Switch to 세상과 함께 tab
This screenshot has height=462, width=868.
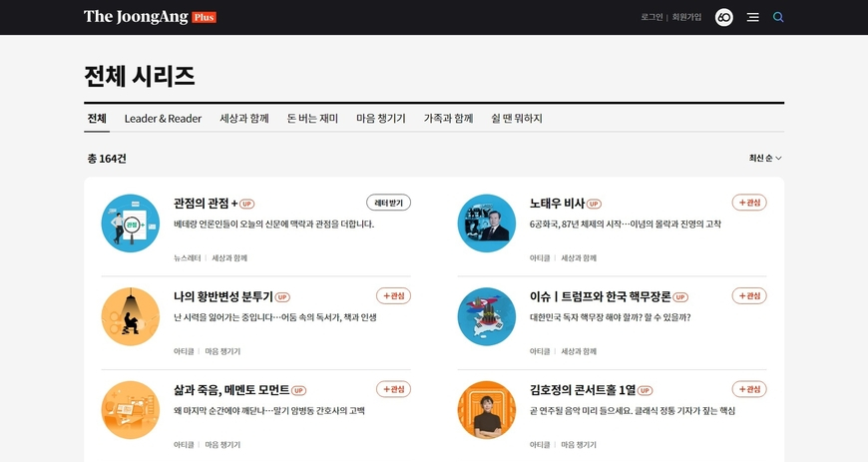[244, 119]
